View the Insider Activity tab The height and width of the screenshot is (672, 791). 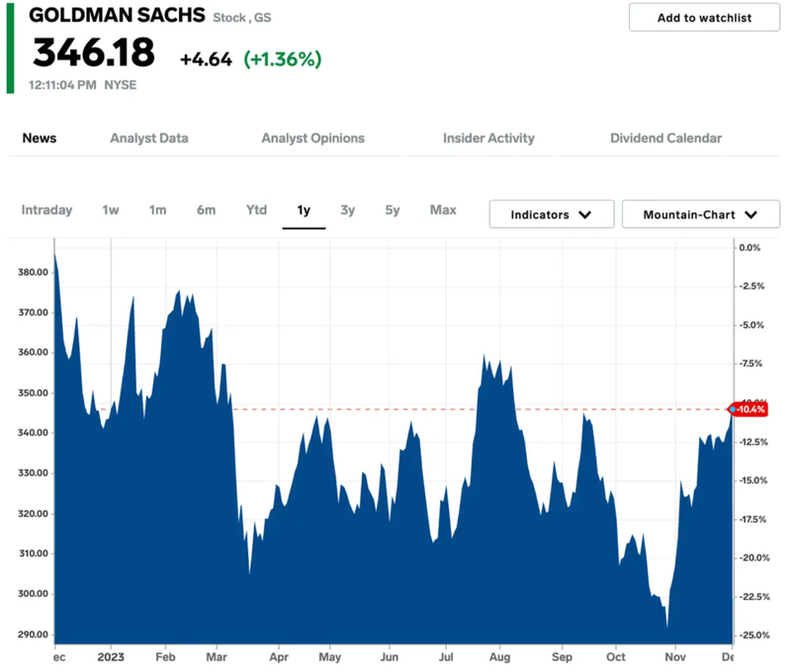coord(488,138)
